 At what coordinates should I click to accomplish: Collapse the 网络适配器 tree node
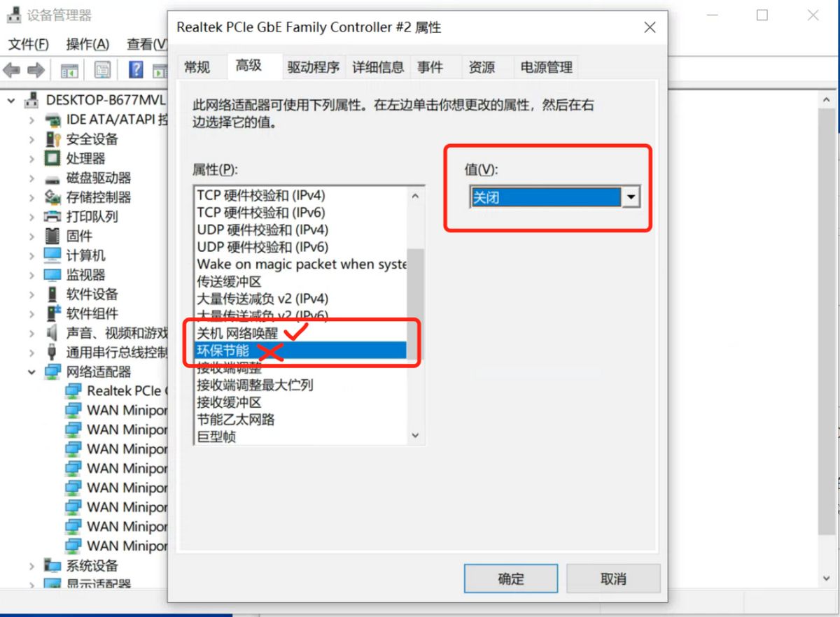pyautogui.click(x=31, y=371)
